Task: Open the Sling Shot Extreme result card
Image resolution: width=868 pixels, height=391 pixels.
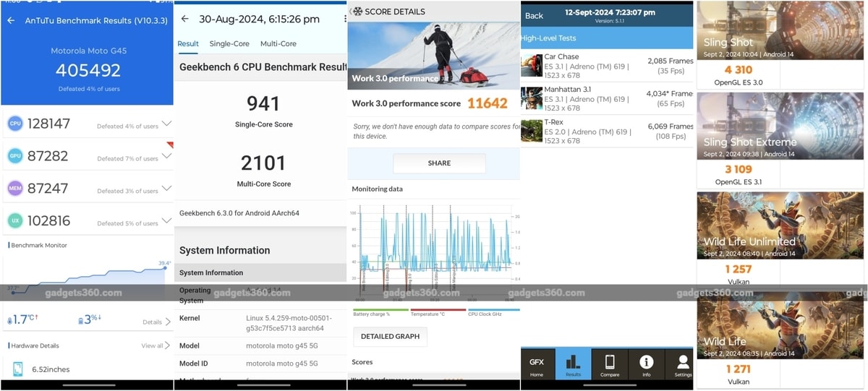Action: (x=781, y=139)
